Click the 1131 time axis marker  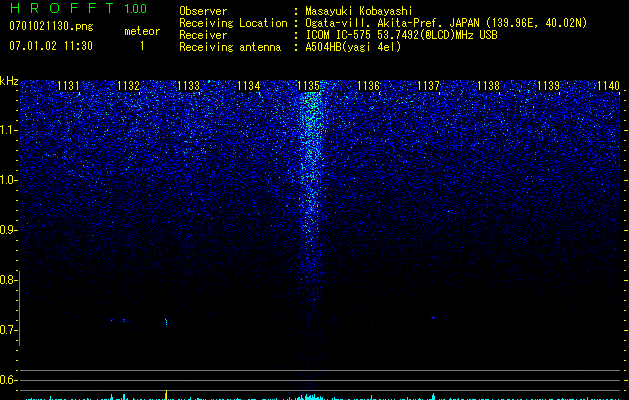click(68, 86)
